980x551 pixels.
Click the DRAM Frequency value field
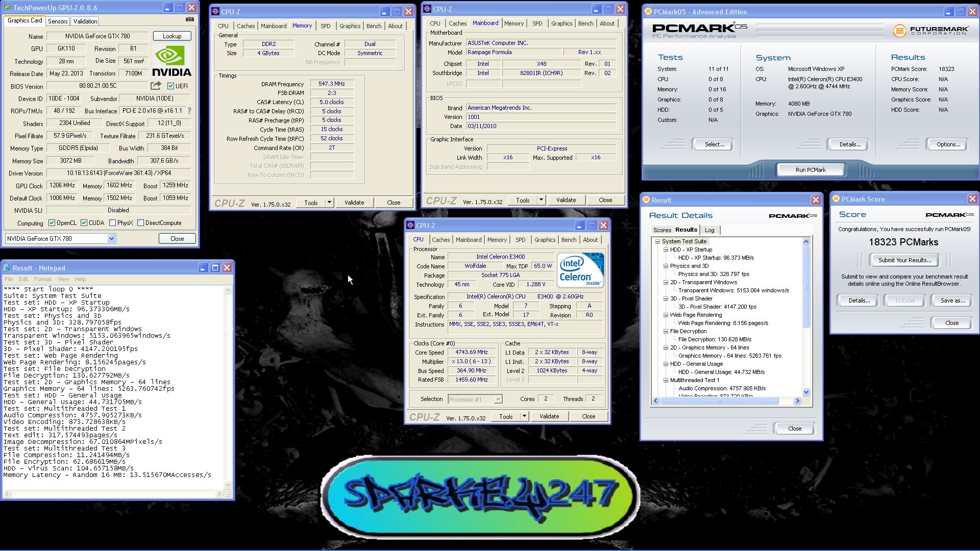[x=332, y=84]
